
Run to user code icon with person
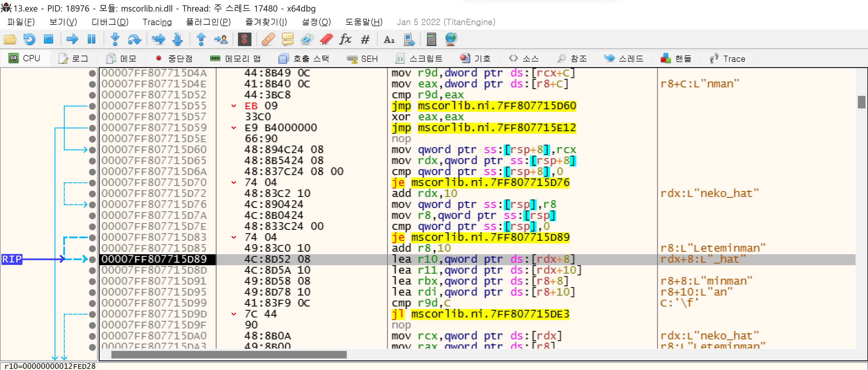coord(221,39)
